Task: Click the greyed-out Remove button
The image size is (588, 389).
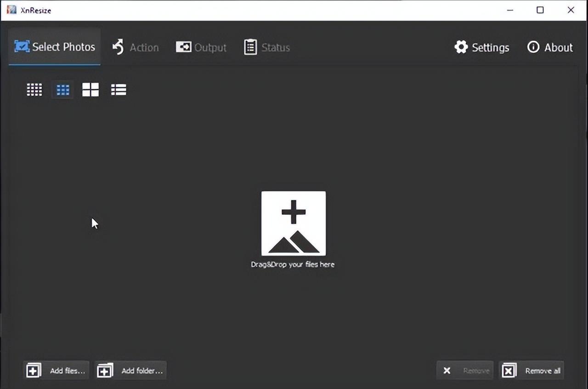Action: click(x=465, y=370)
